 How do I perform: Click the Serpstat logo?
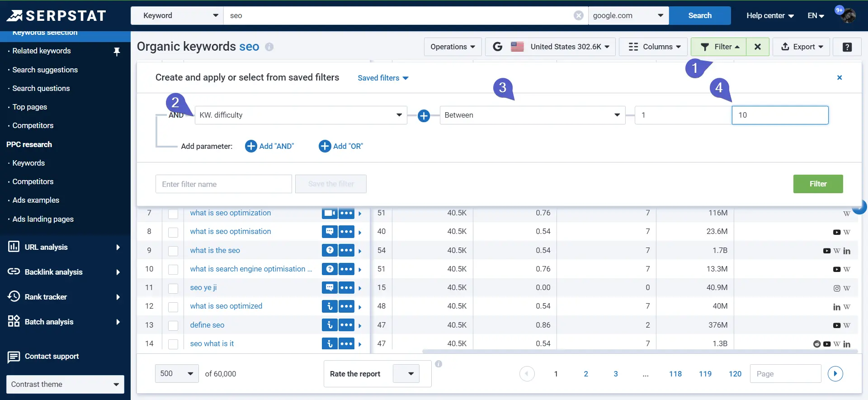coord(56,16)
